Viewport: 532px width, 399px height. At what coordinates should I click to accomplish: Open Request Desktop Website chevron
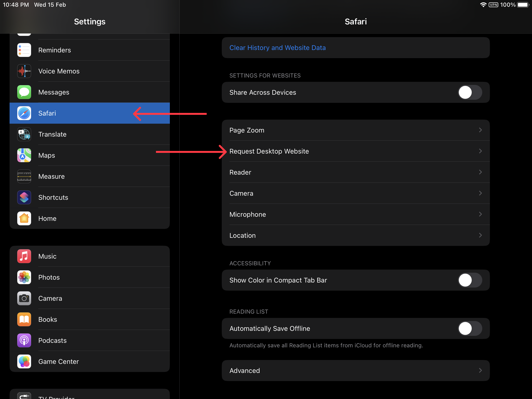[480, 151]
